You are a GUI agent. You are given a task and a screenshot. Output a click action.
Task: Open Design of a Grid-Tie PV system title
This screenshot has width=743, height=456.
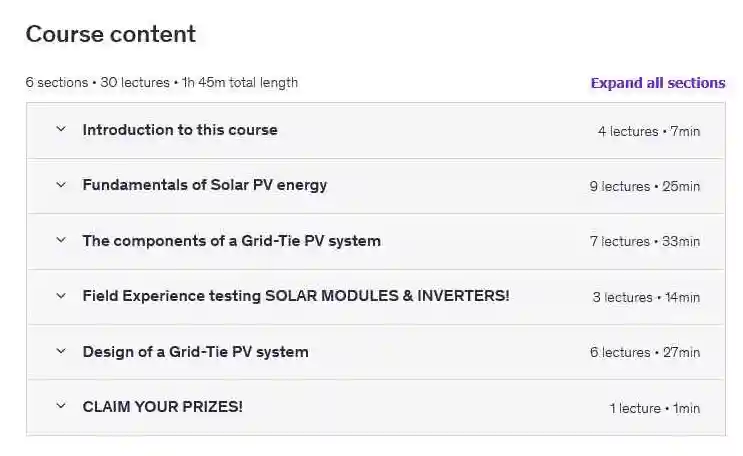click(x=195, y=352)
